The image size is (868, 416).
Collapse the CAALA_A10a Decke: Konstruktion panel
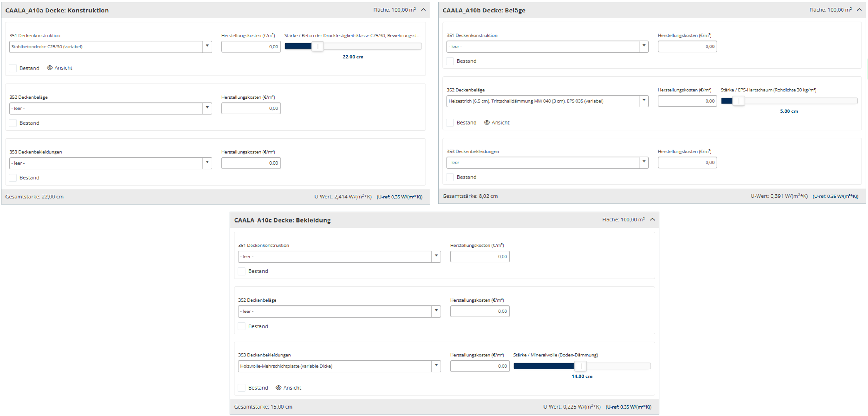click(423, 10)
